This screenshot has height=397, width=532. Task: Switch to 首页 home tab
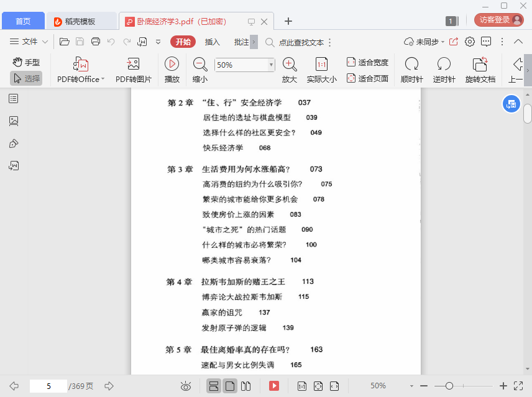tap(23, 21)
